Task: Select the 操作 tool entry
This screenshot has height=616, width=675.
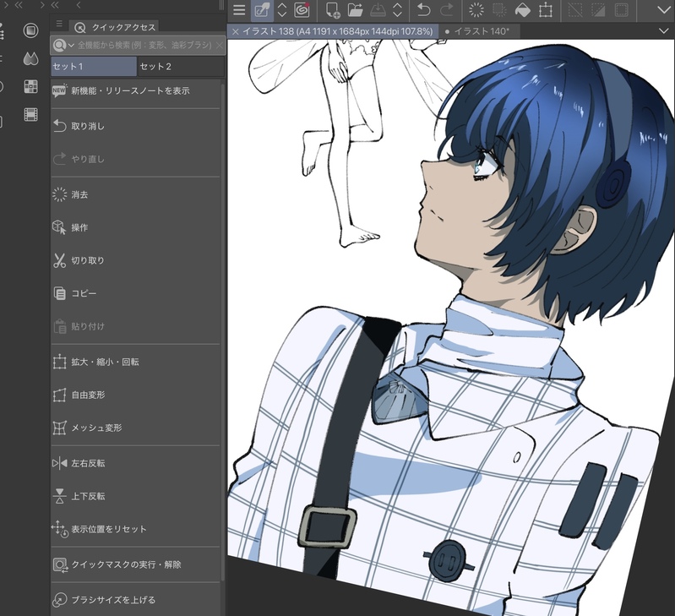Action: (135, 227)
